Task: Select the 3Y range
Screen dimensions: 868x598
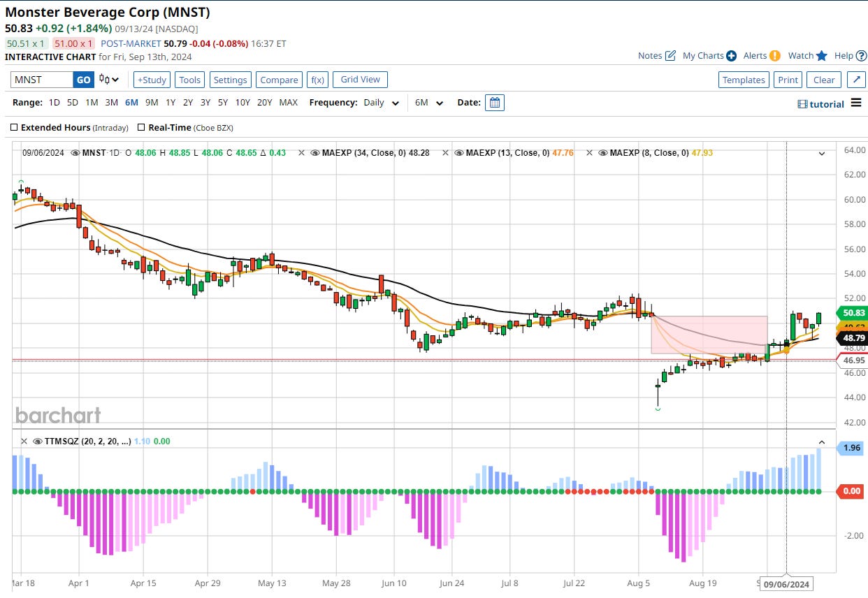Action: pyautogui.click(x=205, y=103)
